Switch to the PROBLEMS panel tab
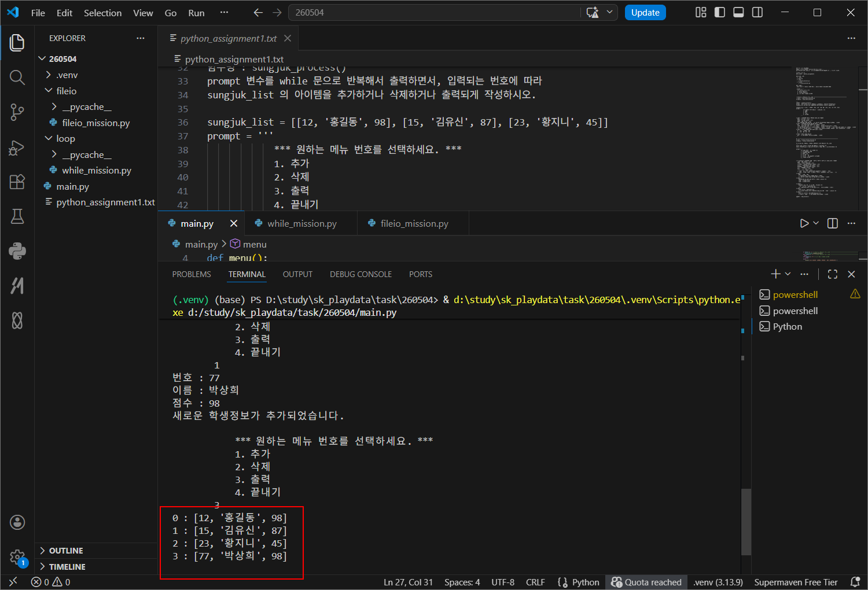This screenshot has width=868, height=590. [x=192, y=274]
